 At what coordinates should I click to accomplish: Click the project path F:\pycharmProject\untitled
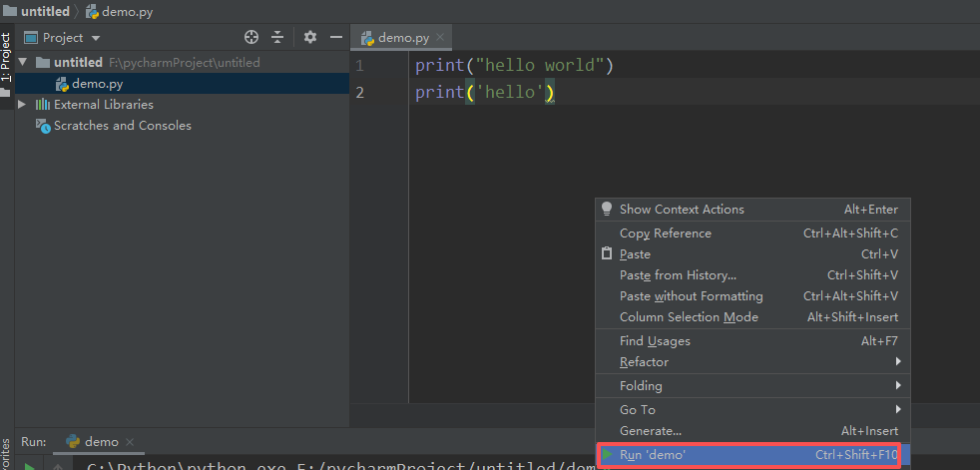pos(185,63)
